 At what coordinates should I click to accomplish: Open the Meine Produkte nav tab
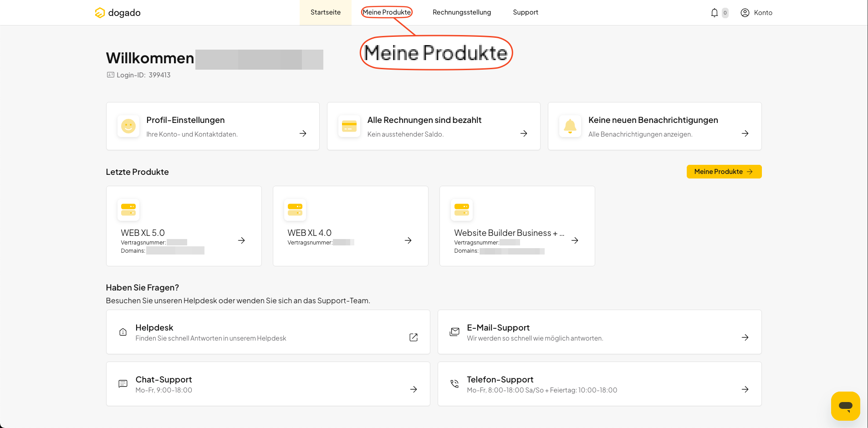(x=387, y=12)
